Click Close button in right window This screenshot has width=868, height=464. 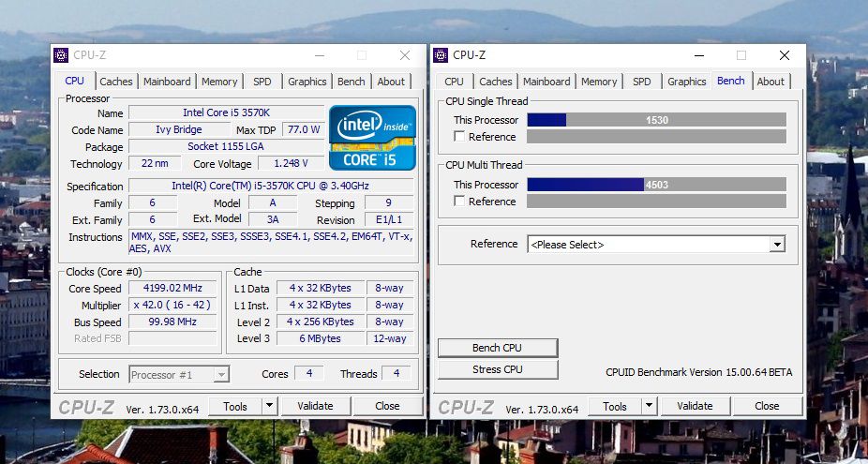768,407
